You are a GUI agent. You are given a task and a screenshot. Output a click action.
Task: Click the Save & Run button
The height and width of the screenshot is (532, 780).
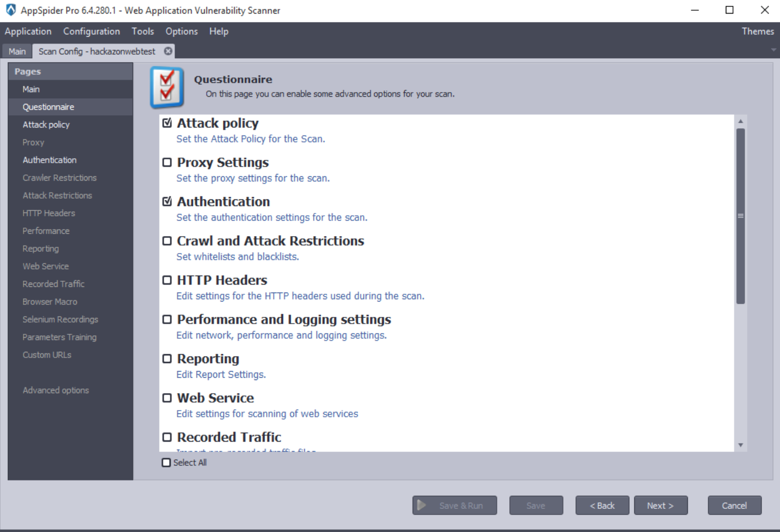[455, 505]
